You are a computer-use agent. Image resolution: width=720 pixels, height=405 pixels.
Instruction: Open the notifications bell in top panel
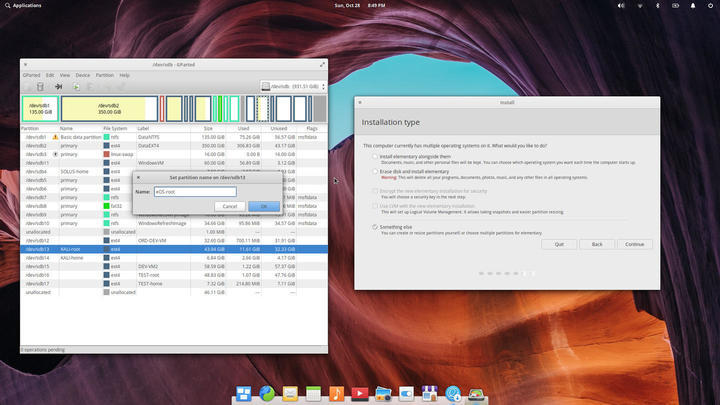pos(693,6)
